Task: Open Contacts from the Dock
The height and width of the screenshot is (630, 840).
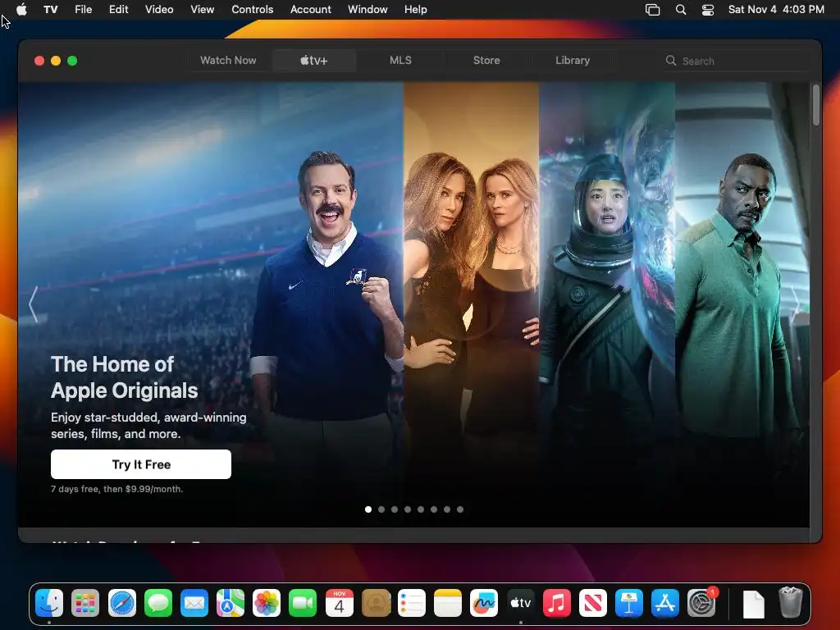Action: 376,603
